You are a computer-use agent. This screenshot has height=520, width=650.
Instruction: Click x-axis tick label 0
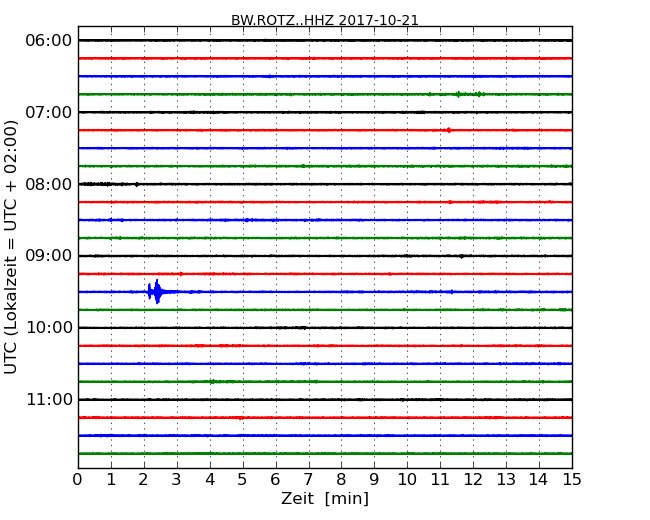(78, 480)
